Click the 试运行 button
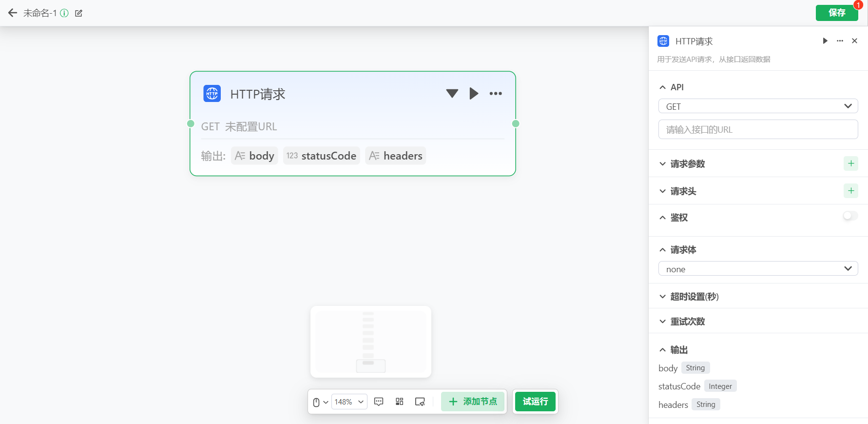This screenshot has width=868, height=424. 535,402
